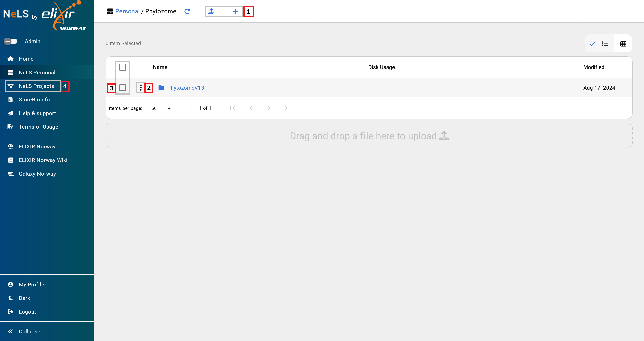Jump to last page arrow

(x=287, y=108)
